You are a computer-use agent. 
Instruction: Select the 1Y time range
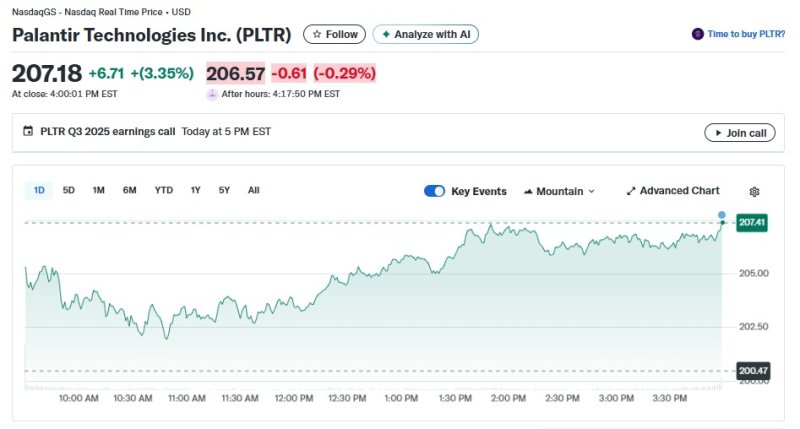196,190
